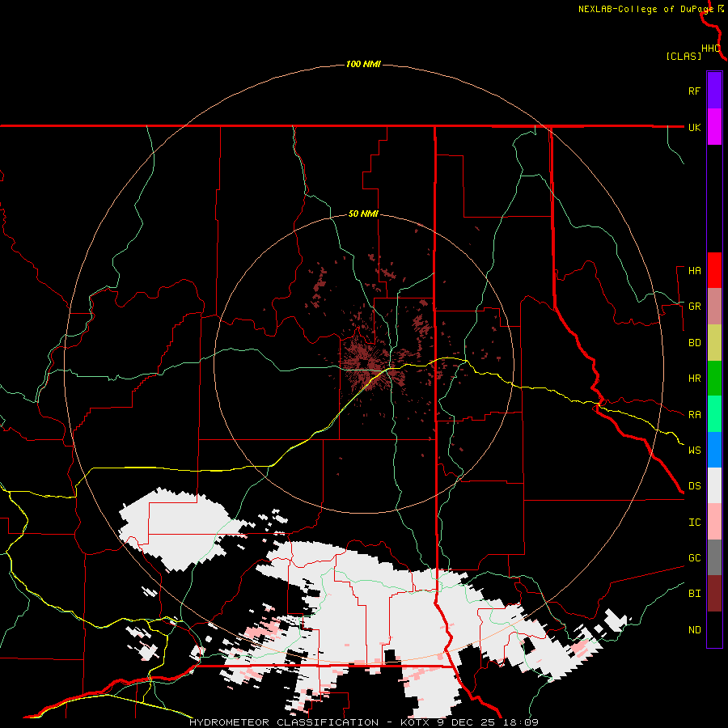Screen dimensions: 728x728
Task: Click the 100 NMI range ring label
Action: (363, 64)
